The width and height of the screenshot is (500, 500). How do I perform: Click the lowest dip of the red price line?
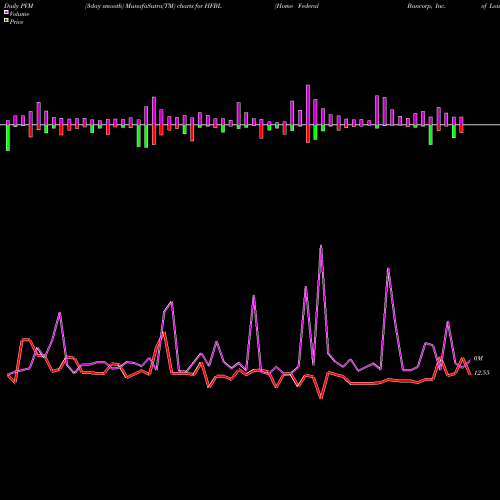pyautogui.click(x=321, y=398)
